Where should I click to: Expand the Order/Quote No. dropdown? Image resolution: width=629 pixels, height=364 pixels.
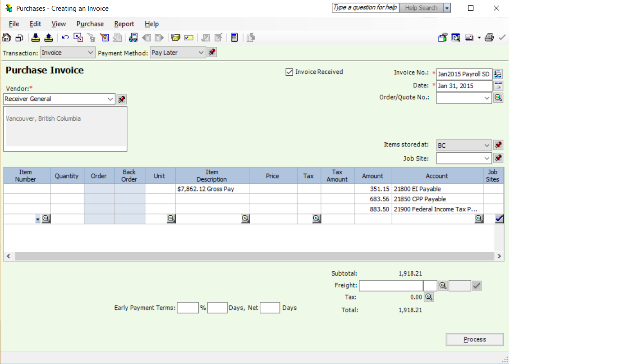[x=487, y=97]
